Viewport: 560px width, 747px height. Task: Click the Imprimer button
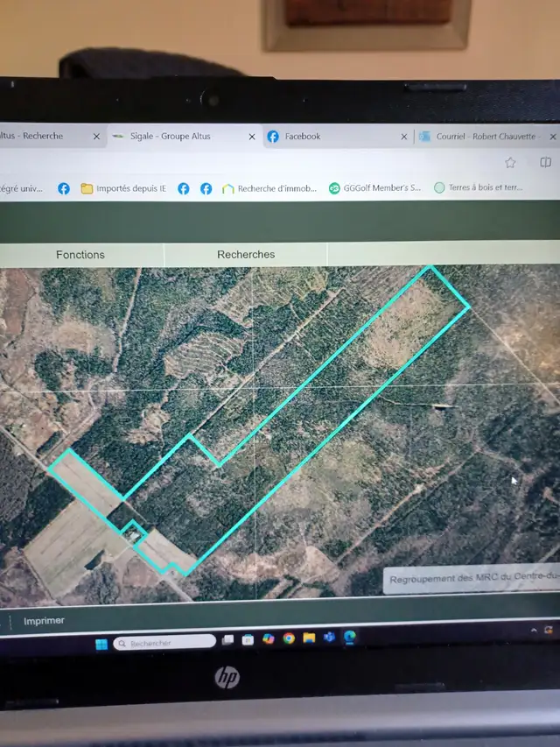[x=44, y=621]
